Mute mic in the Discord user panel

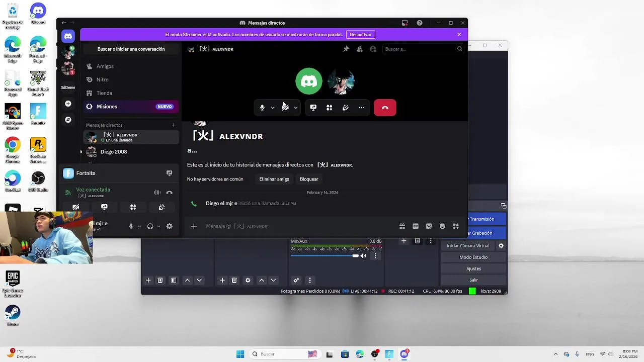coord(131,226)
